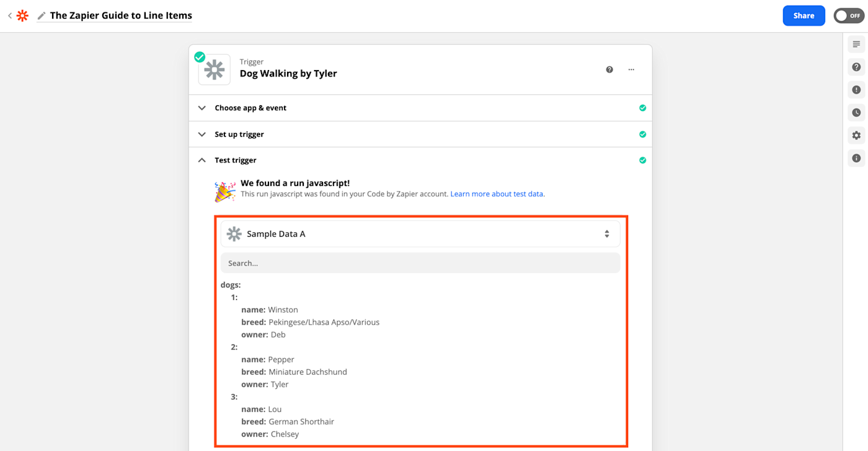Open the 'Sample Data A' dropdown
This screenshot has width=868, height=451.
click(420, 234)
